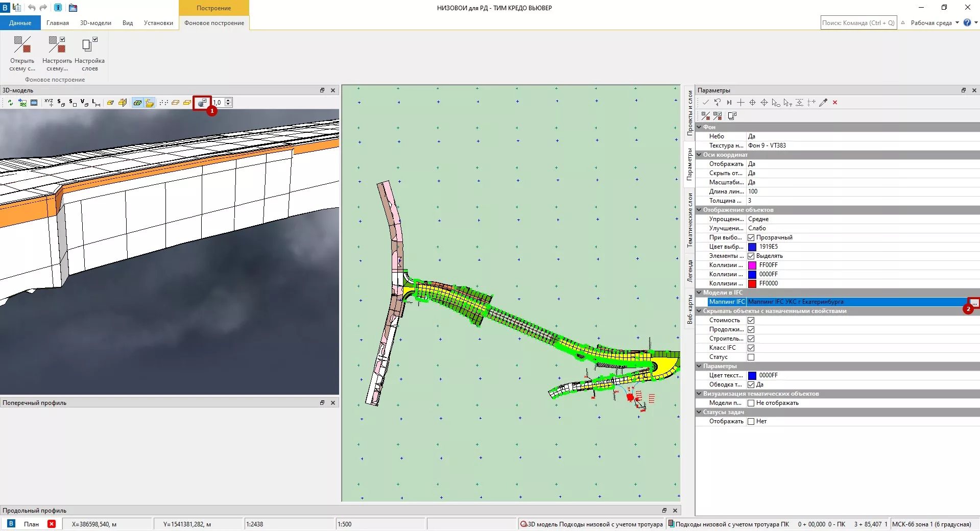
Task: Click the command search field
Action: pyautogui.click(x=858, y=23)
